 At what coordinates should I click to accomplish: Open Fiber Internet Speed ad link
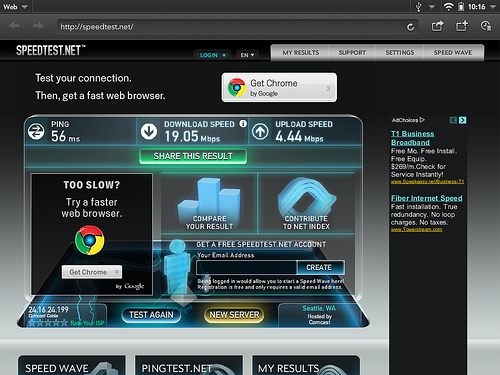click(427, 198)
